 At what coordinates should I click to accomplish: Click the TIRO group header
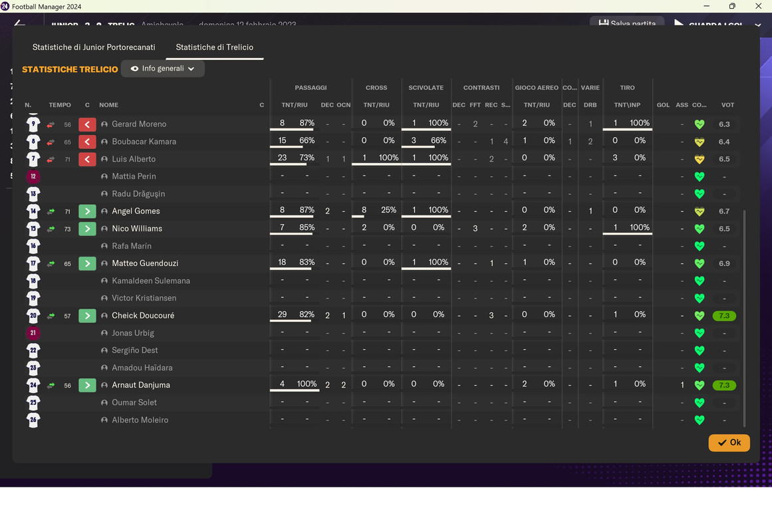(x=627, y=88)
